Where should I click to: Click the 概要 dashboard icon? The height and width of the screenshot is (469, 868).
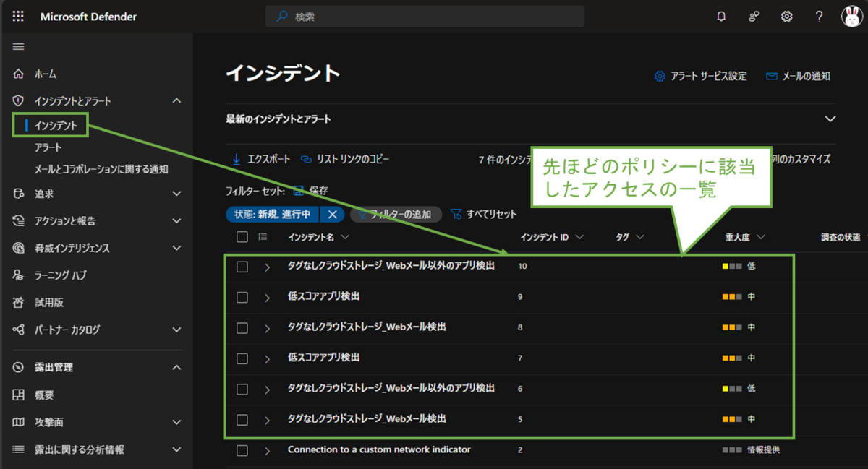(19, 395)
